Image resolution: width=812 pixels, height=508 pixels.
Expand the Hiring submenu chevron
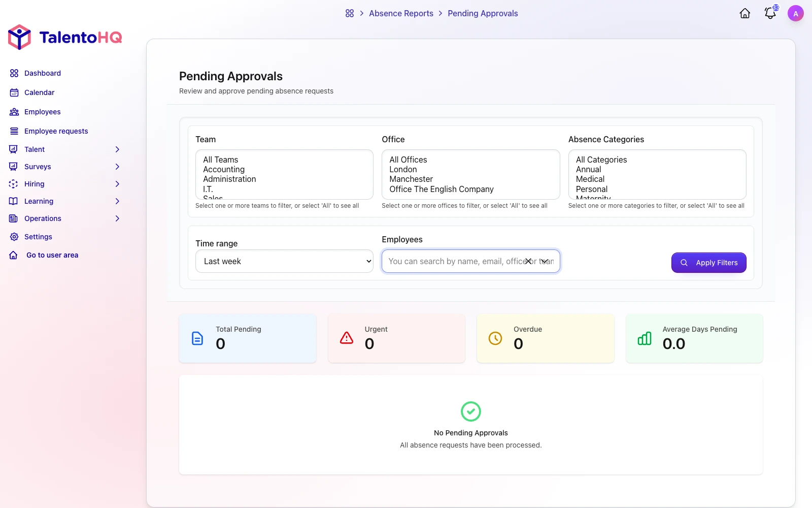coord(117,184)
